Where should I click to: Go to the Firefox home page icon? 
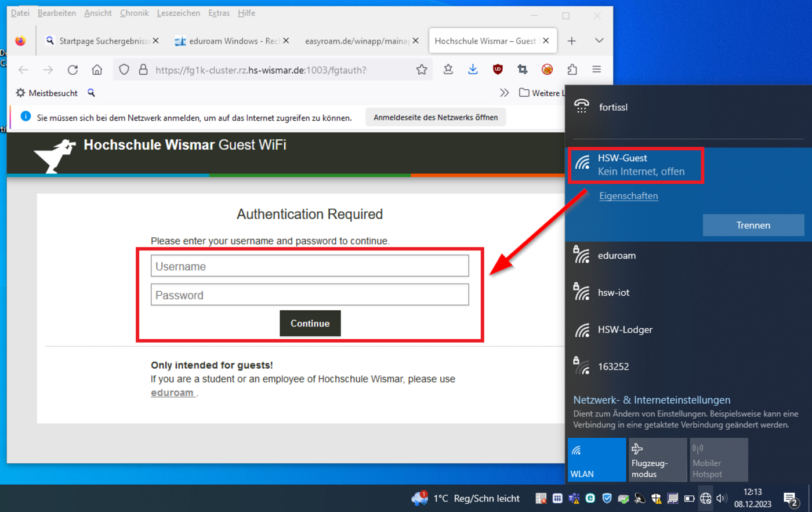pos(97,70)
